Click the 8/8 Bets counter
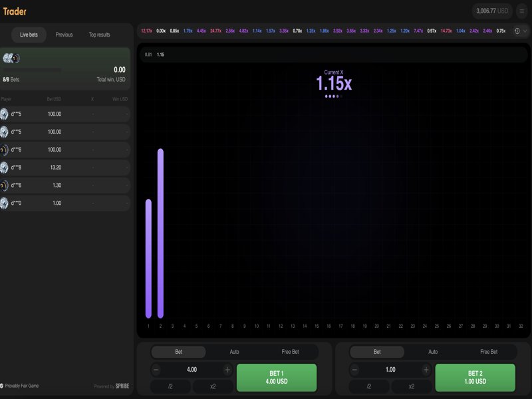 pos(11,79)
